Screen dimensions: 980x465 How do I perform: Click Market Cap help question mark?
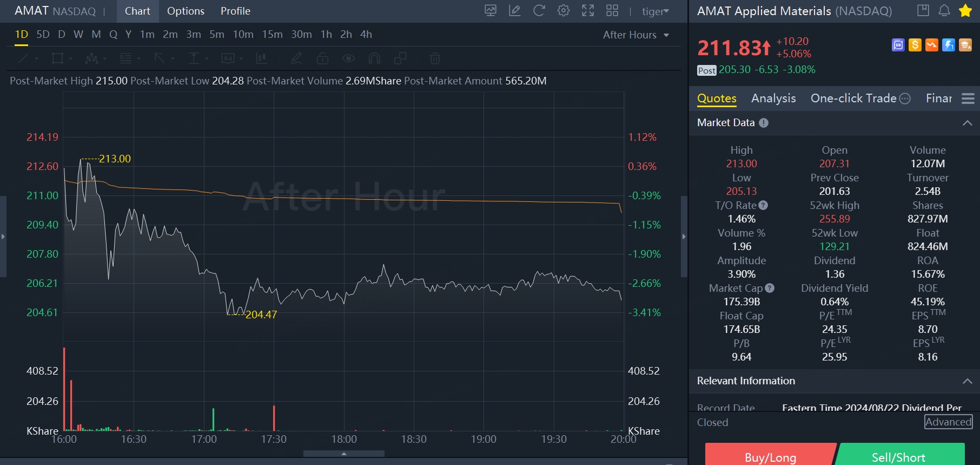coord(770,288)
